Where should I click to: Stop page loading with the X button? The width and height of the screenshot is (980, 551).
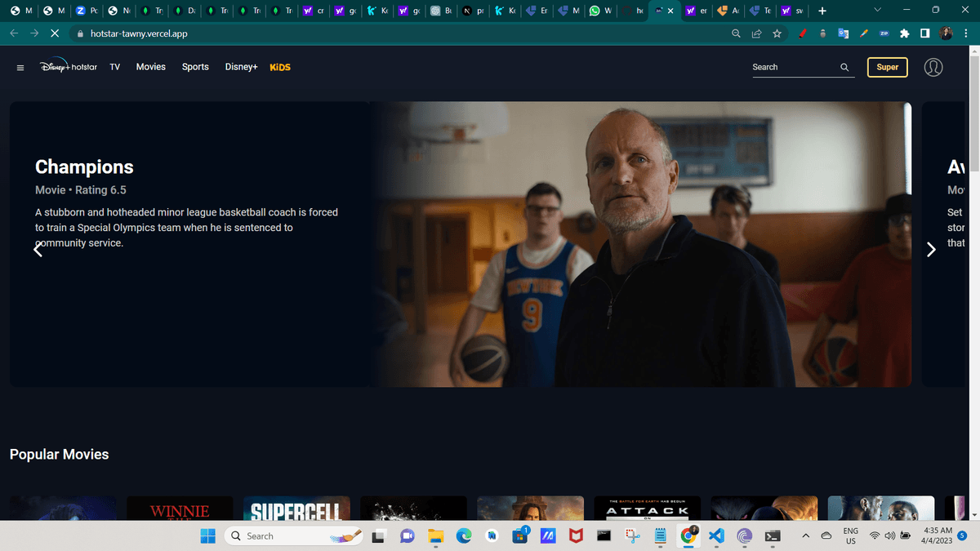[54, 33]
